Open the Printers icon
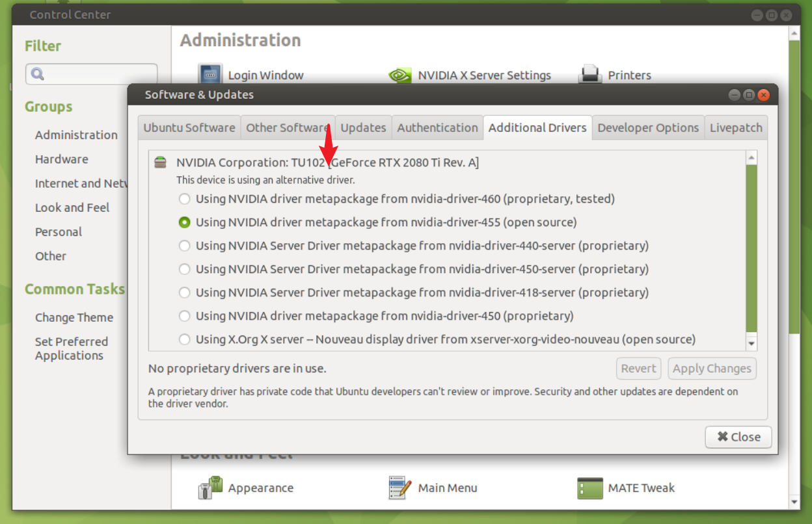 pos(589,75)
